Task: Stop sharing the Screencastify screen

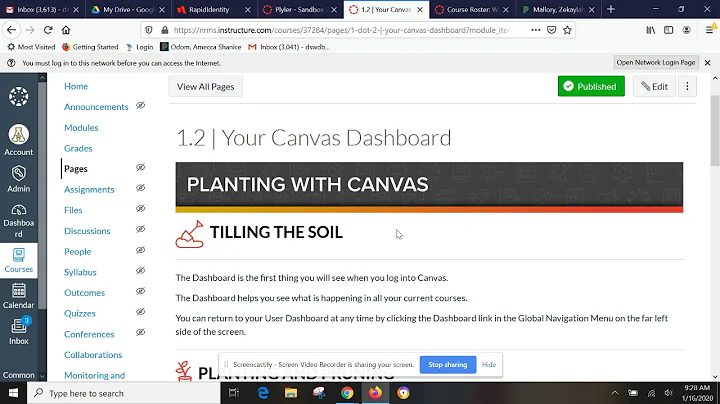Action: [x=448, y=365]
